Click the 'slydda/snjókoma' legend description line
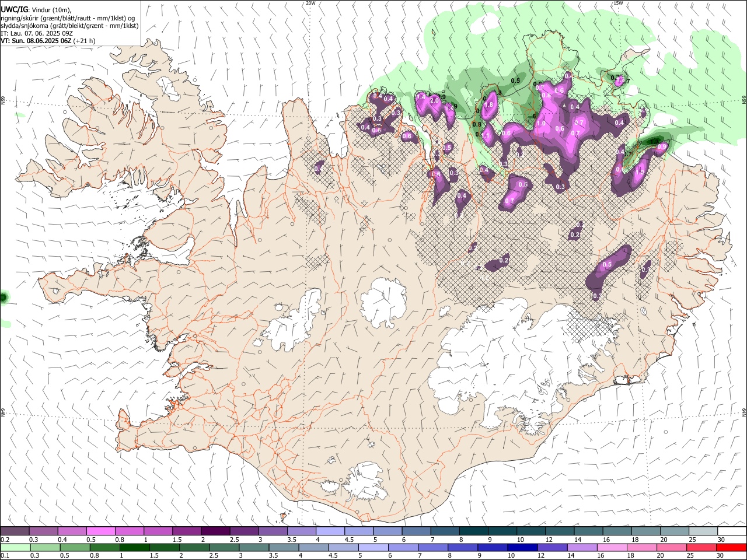Screen dimensions: 747x560 point(69,26)
